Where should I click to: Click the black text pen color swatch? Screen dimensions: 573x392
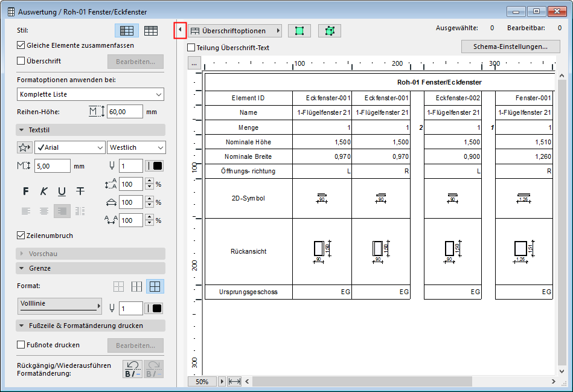pyautogui.click(x=157, y=166)
